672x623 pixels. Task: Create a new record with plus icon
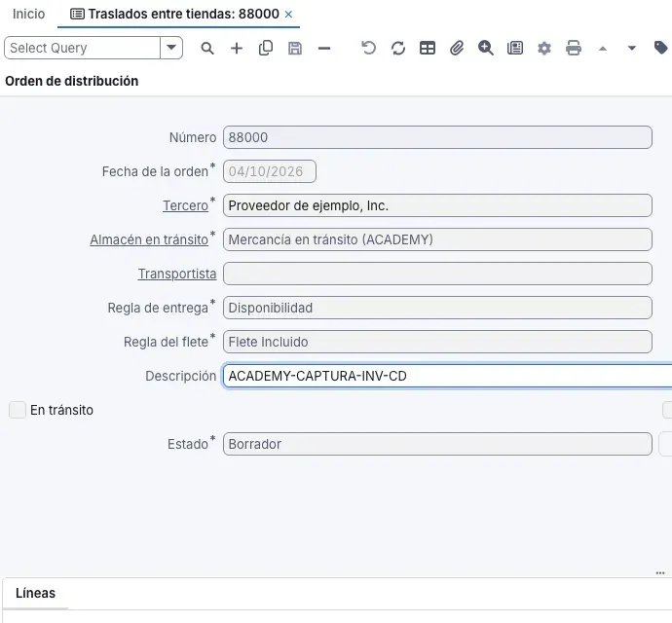coord(237,48)
